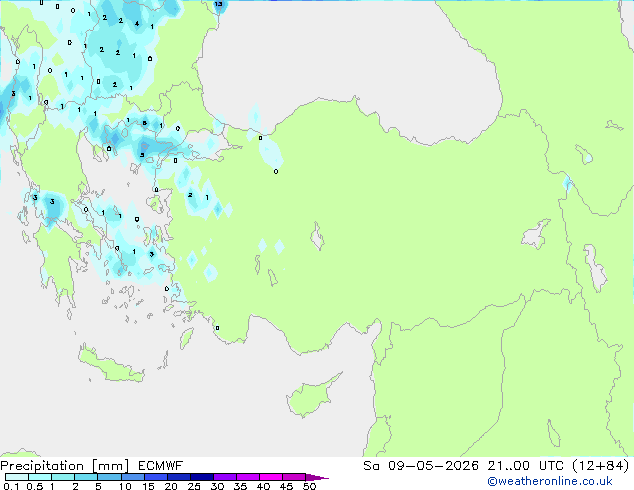
Task: Click the 'Sa 09-05-2026' date text
Action: 421,466
